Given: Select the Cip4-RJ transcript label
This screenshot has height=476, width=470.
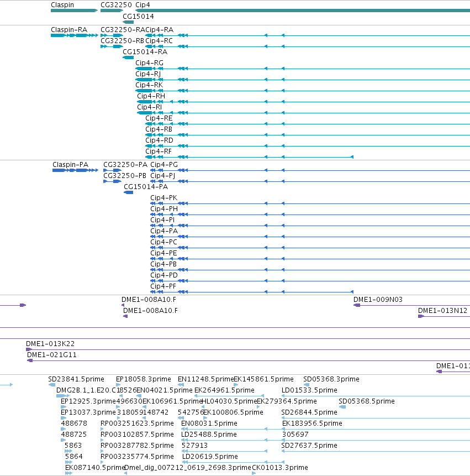Looking at the screenshot, I should click(x=148, y=74).
